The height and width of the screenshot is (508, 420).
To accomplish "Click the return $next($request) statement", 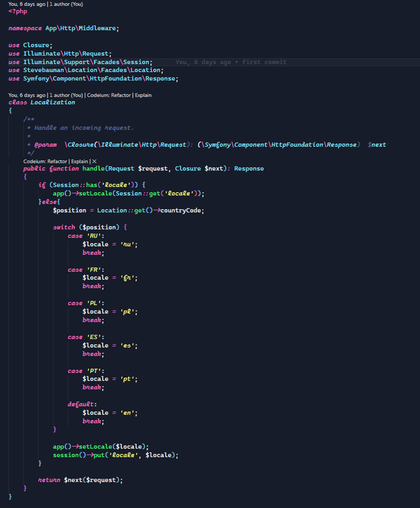I will point(80,480).
